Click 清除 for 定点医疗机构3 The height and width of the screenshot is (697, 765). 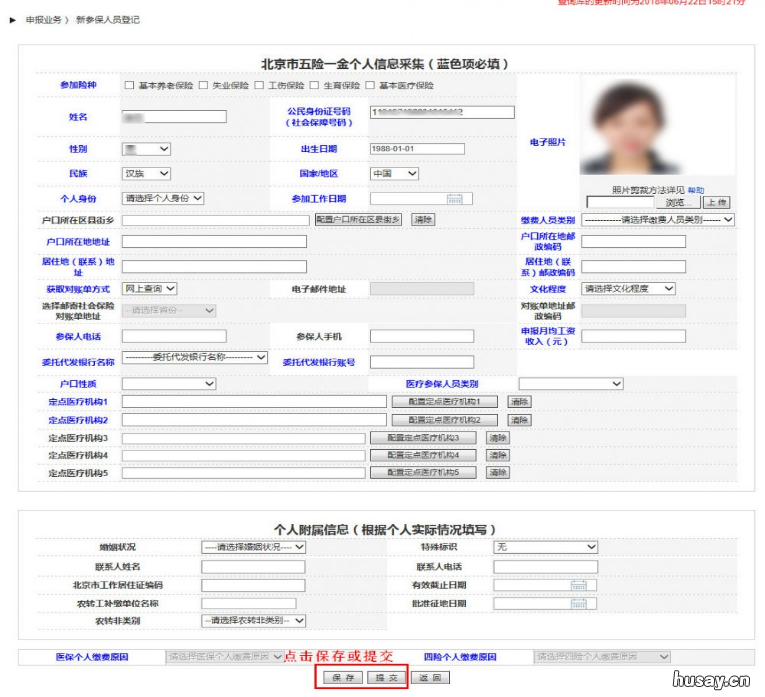[498, 438]
